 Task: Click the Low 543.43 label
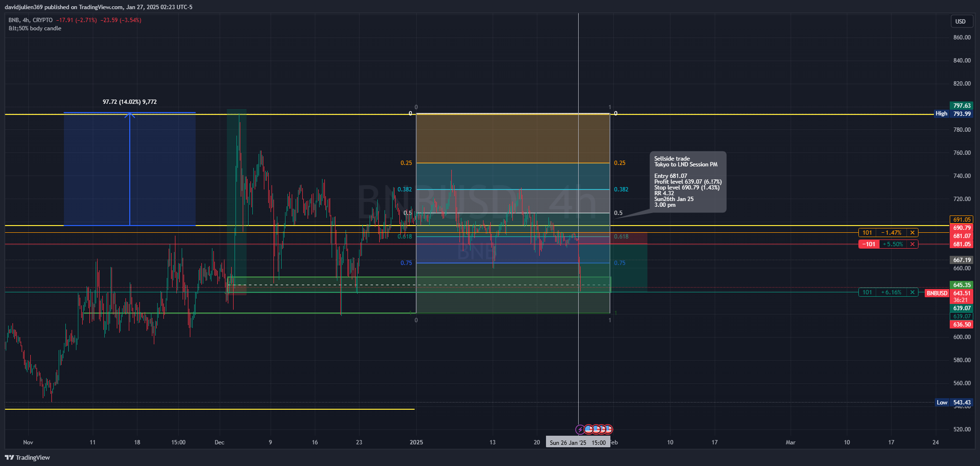(954, 403)
